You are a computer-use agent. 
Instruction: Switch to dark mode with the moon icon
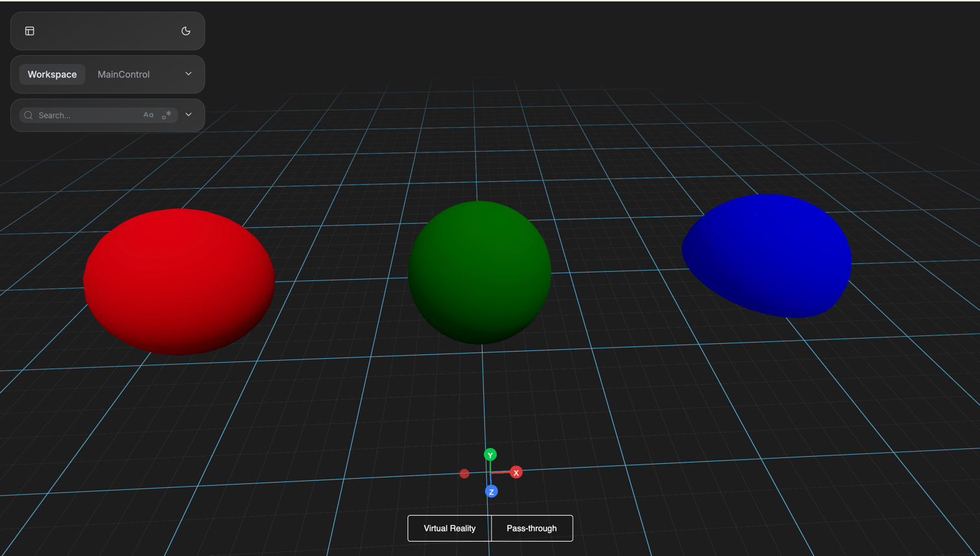pos(186,31)
